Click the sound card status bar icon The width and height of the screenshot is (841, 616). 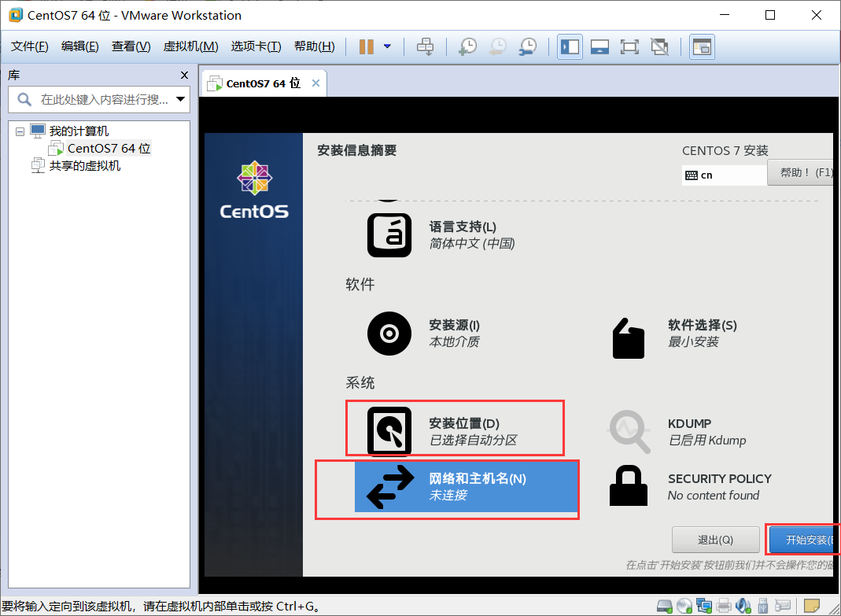tap(743, 607)
